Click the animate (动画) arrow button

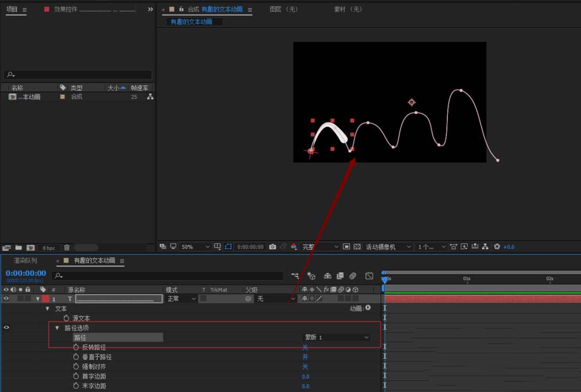pyautogui.click(x=368, y=308)
